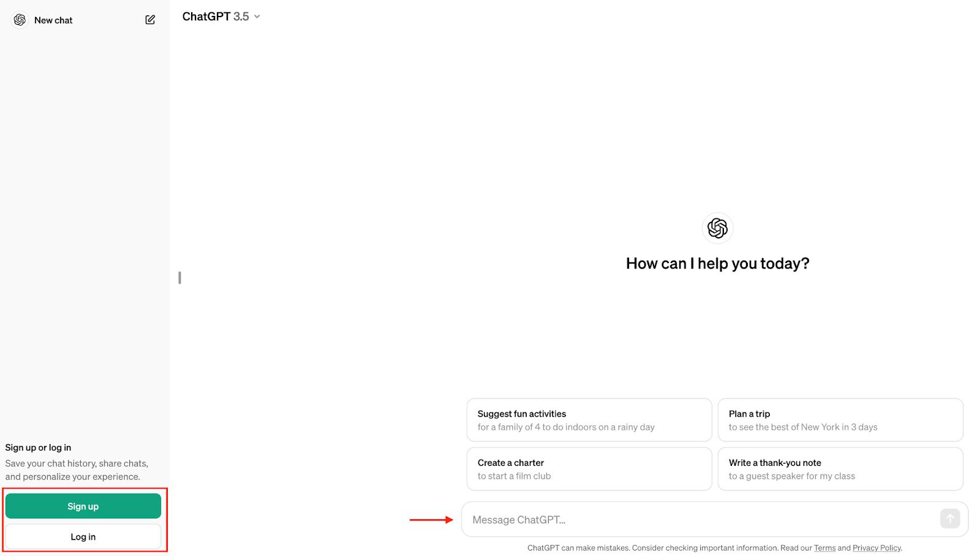Click the Sign up button

(x=83, y=506)
